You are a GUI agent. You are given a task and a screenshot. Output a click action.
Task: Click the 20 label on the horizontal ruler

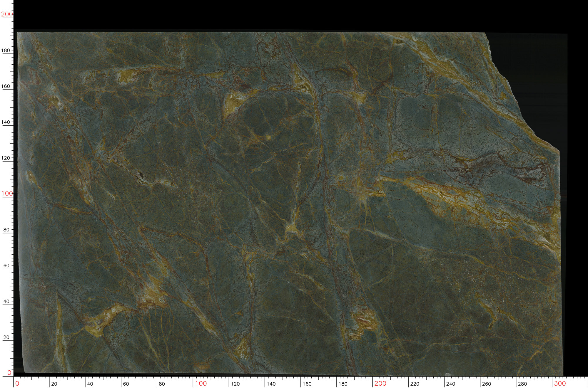click(x=54, y=384)
